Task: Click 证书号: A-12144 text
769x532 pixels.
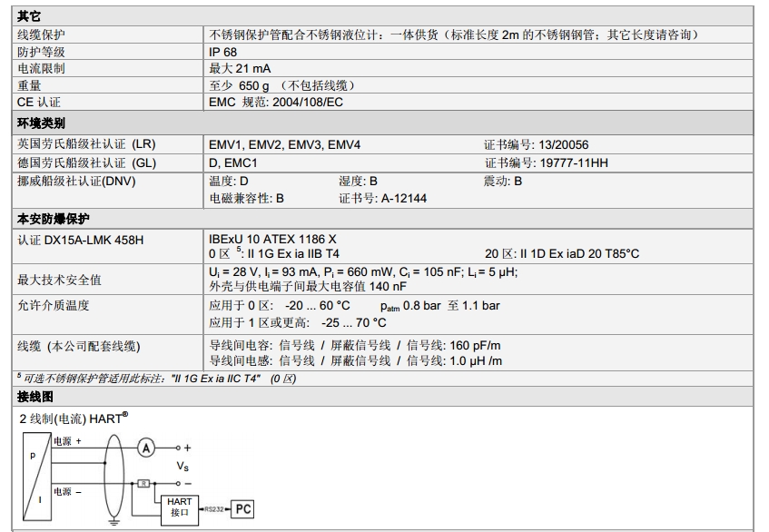Action: point(382,198)
